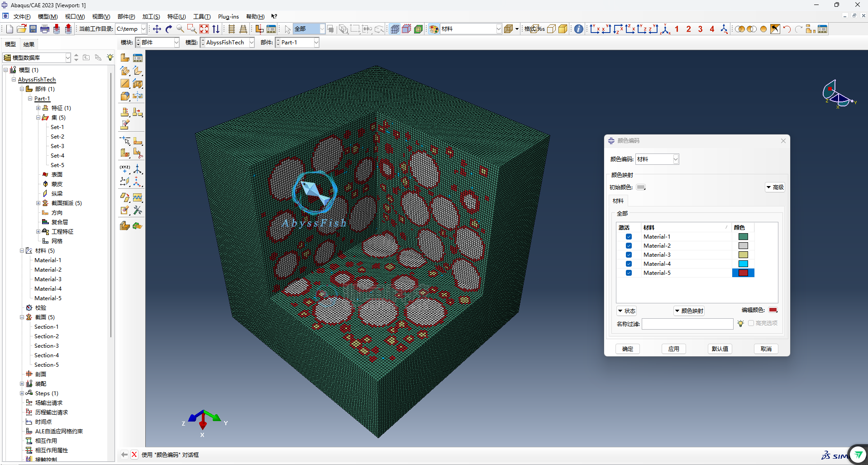
Task: Open the 文件 File menu
Action: click(22, 17)
